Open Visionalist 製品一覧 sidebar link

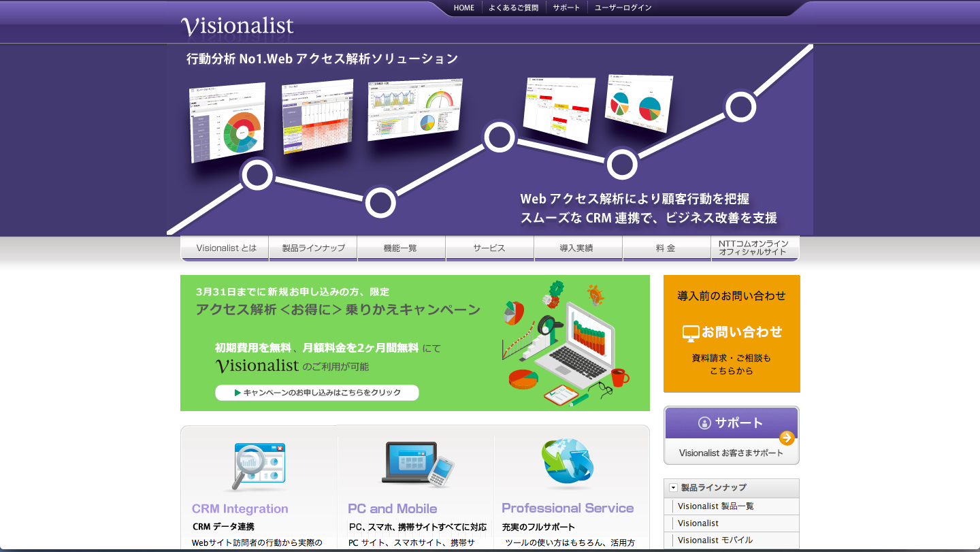(x=715, y=506)
